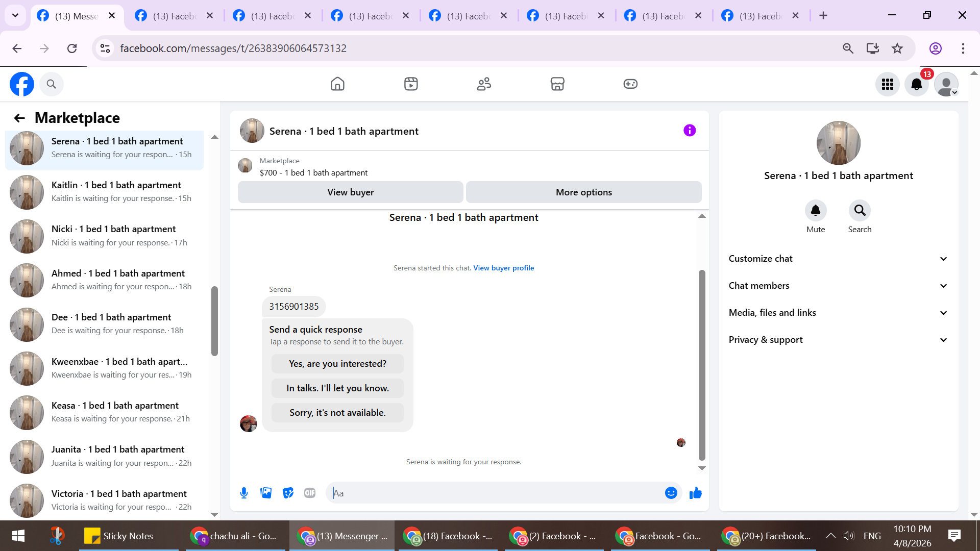Expand Chat members section
This screenshot has width=980, height=551.
pyautogui.click(x=838, y=286)
